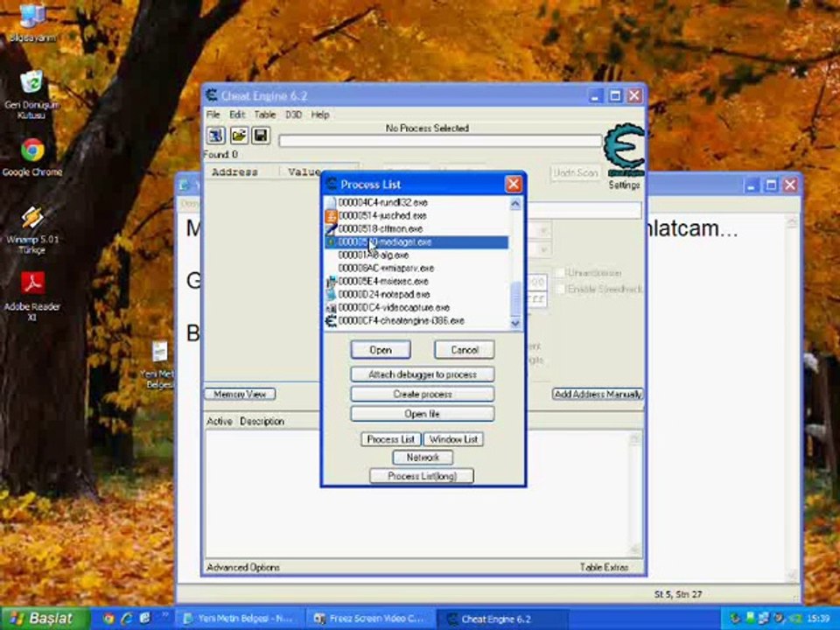Screen dimensions: 840x630
Task: Click the Open button in Process List
Action: [381, 350]
